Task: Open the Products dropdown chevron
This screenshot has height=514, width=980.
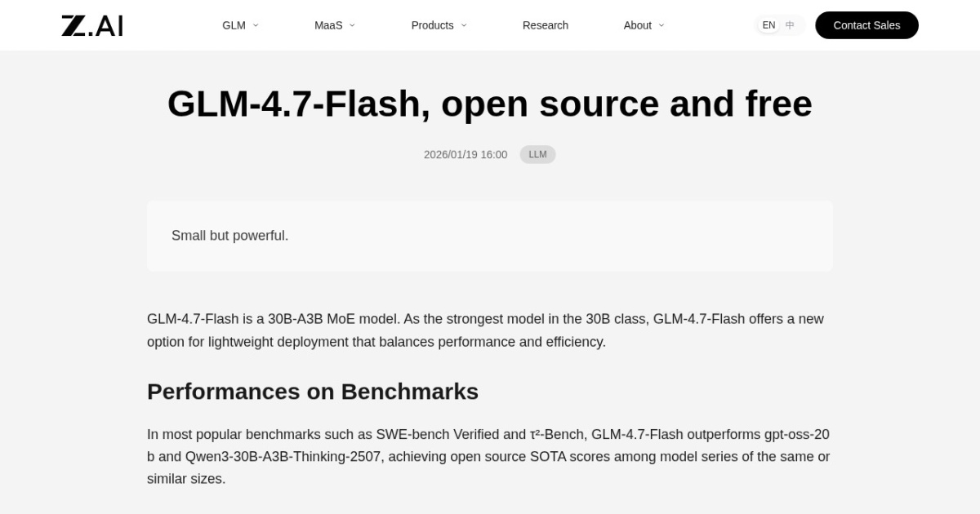Action: coord(463,25)
